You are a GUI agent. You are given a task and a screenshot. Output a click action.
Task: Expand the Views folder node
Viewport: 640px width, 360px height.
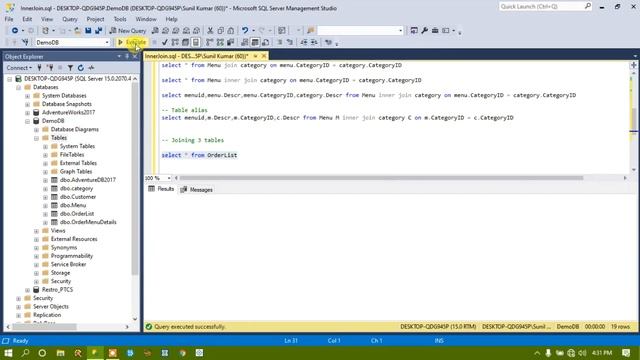[x=36, y=231]
